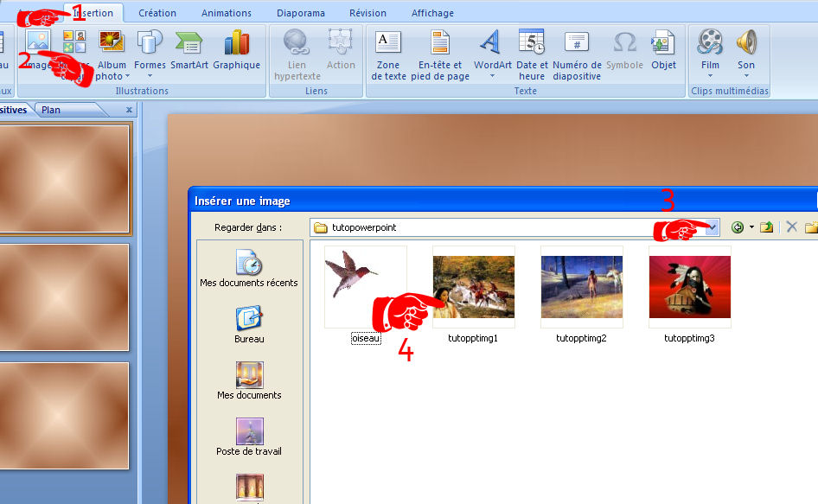This screenshot has width=818, height=504.
Task: Switch to the Plan pane tab
Action: [51, 110]
